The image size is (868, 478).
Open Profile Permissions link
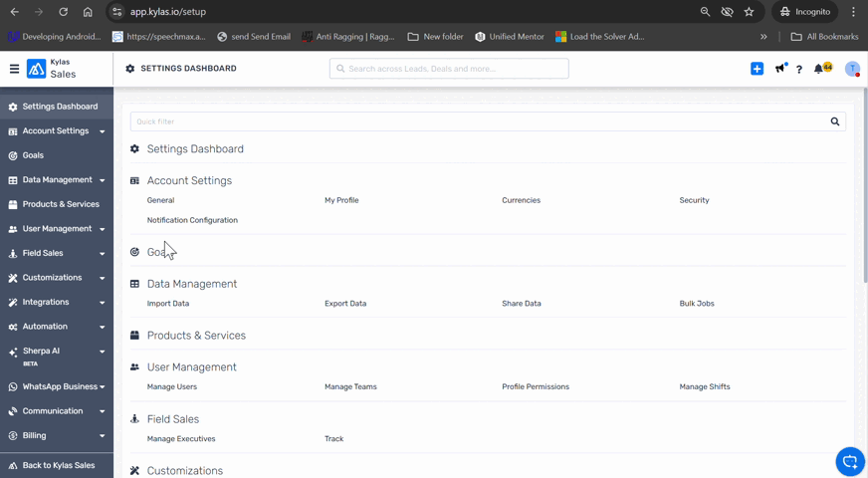coord(536,387)
